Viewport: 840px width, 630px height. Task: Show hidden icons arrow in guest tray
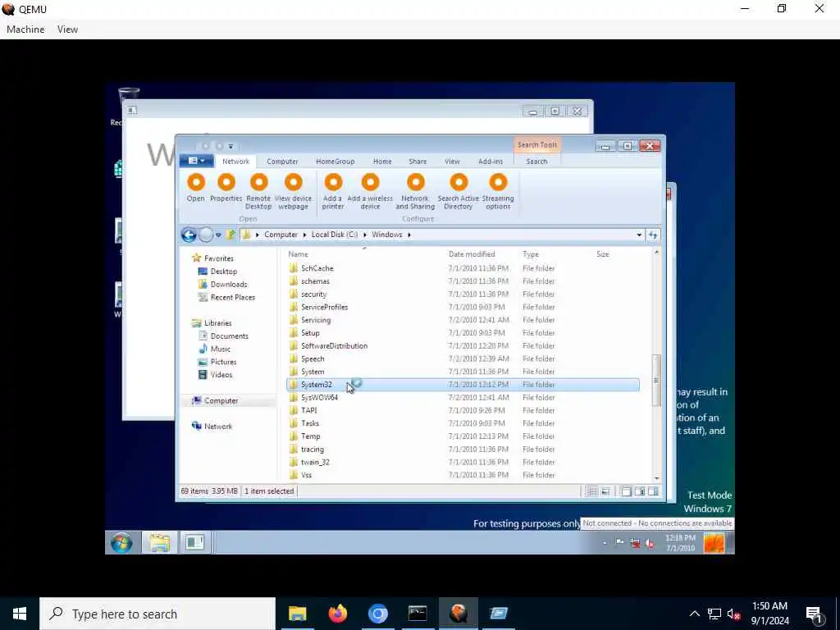click(x=605, y=543)
